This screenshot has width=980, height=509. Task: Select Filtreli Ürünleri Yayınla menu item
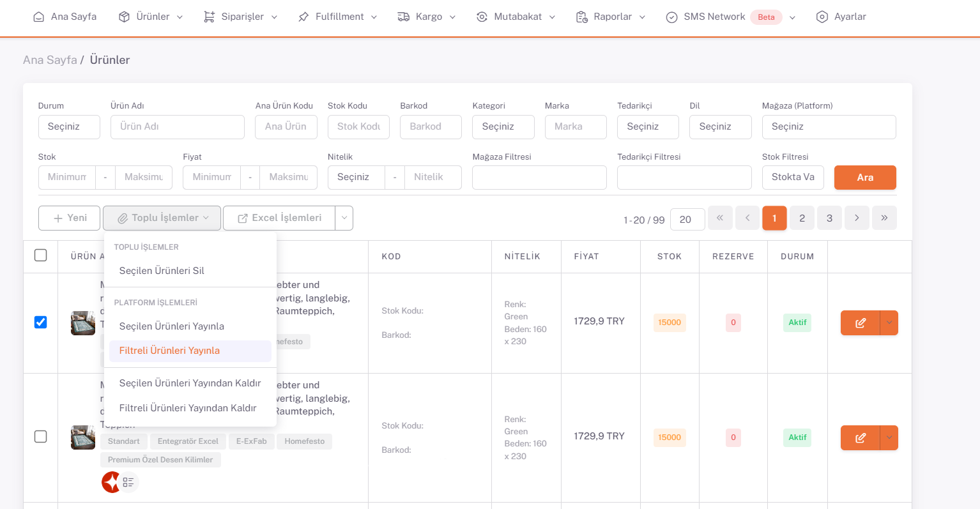coord(190,351)
